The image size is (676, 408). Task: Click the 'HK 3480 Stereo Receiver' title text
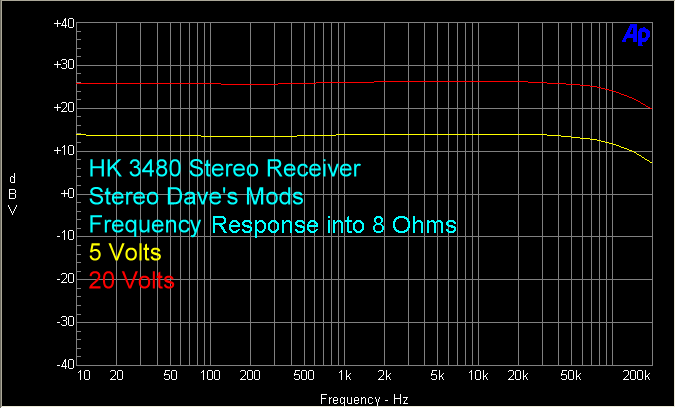pos(225,168)
